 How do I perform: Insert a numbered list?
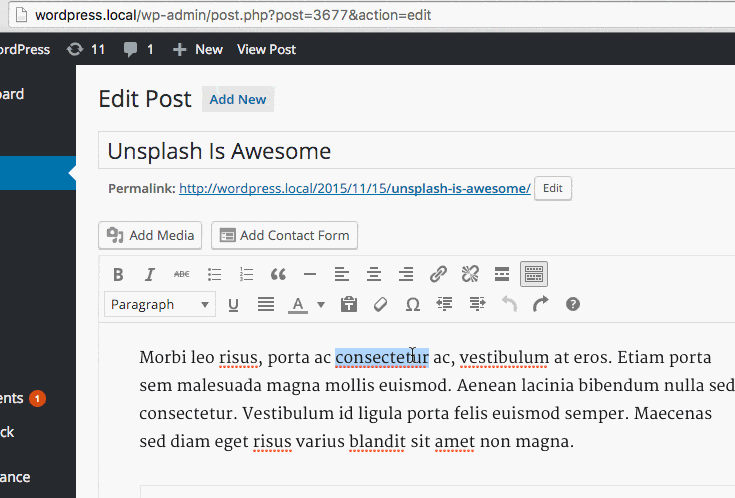click(246, 274)
